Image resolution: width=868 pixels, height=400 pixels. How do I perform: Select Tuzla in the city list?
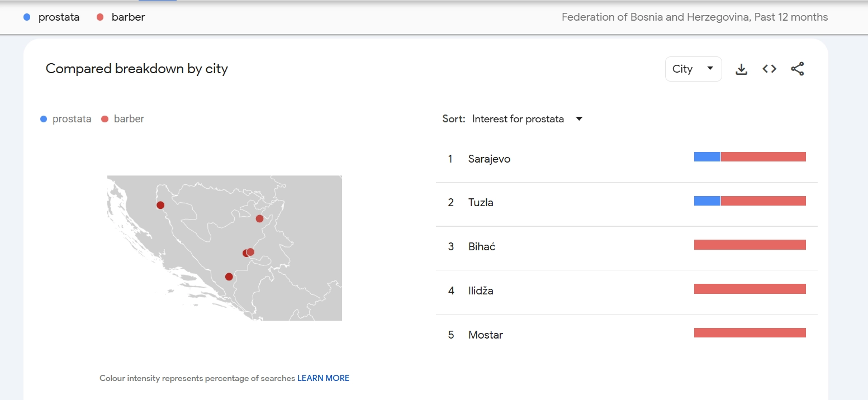[481, 203]
